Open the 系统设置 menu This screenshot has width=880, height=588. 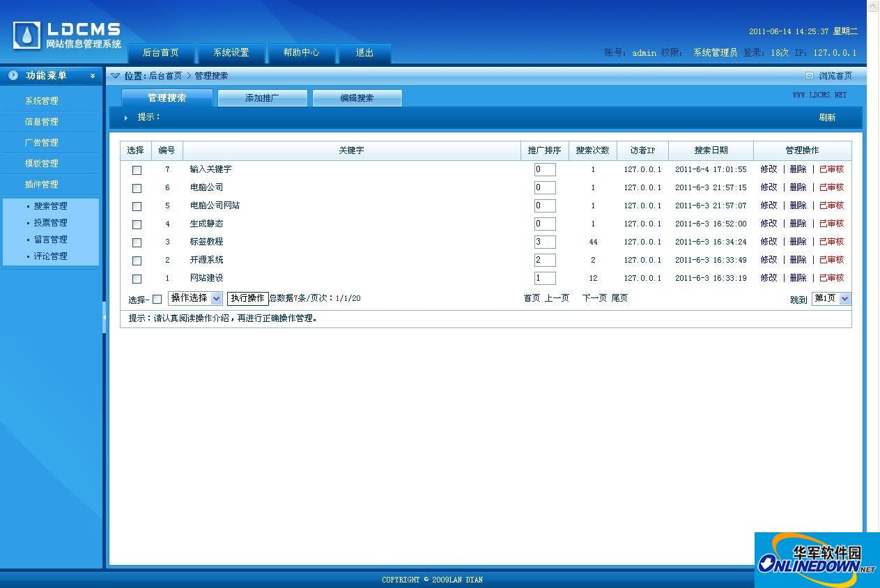click(232, 52)
